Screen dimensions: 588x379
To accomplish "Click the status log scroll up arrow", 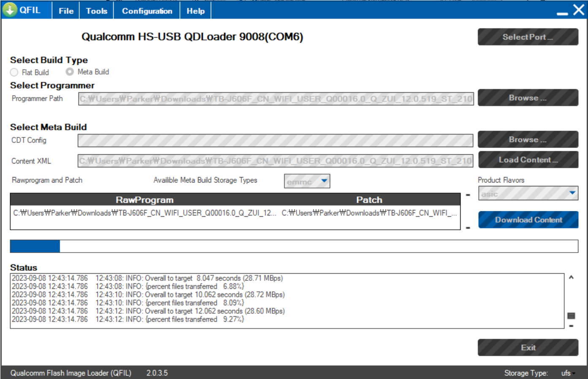I will pyautogui.click(x=571, y=277).
